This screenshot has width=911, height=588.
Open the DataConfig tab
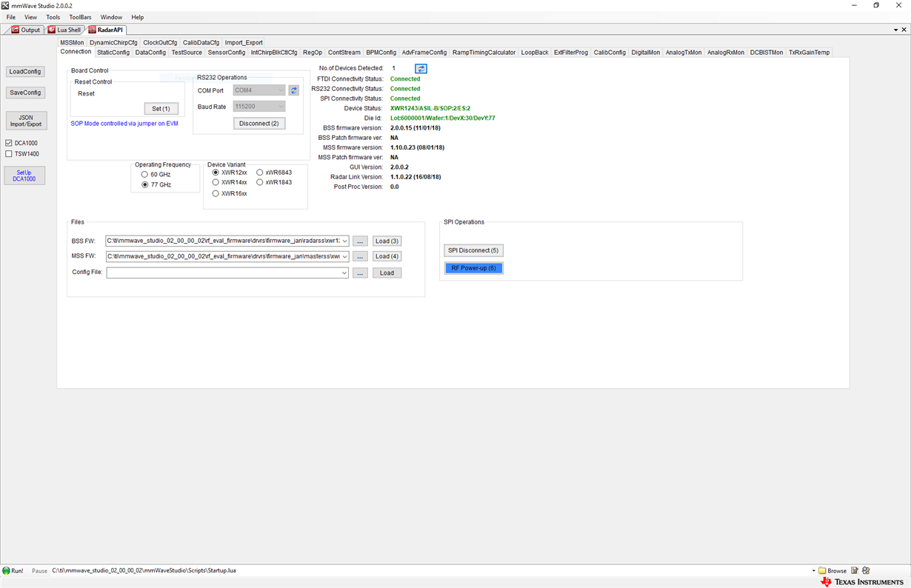150,53
